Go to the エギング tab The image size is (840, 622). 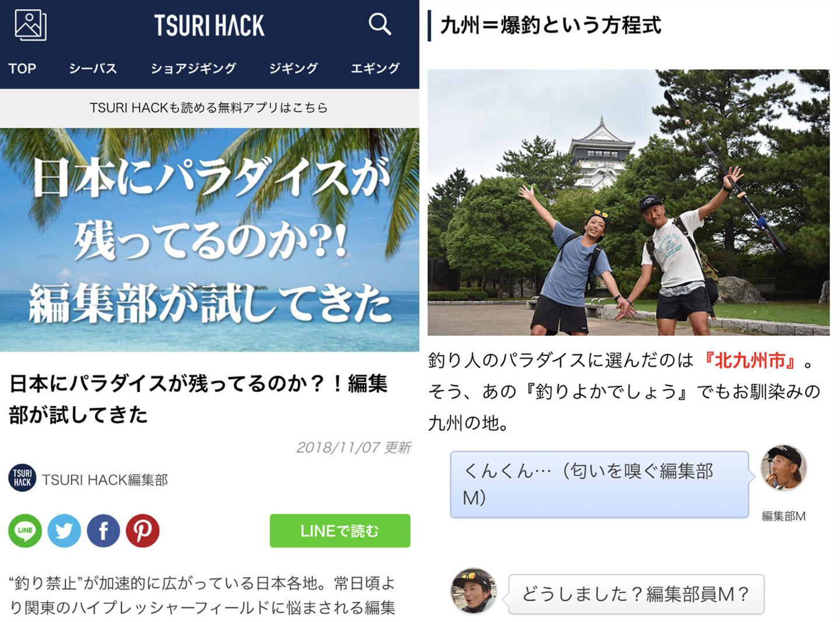(x=375, y=68)
